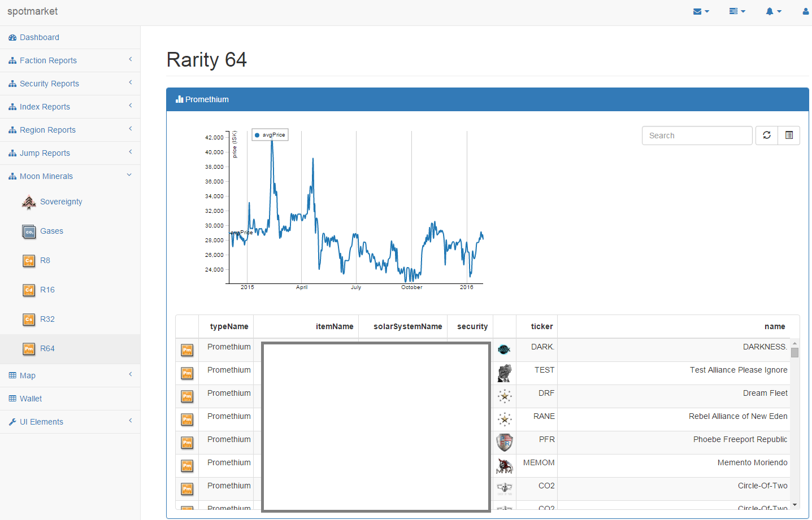Viewport: 812px width, 520px height.
Task: Open the envelope messages dropdown
Action: (x=701, y=11)
